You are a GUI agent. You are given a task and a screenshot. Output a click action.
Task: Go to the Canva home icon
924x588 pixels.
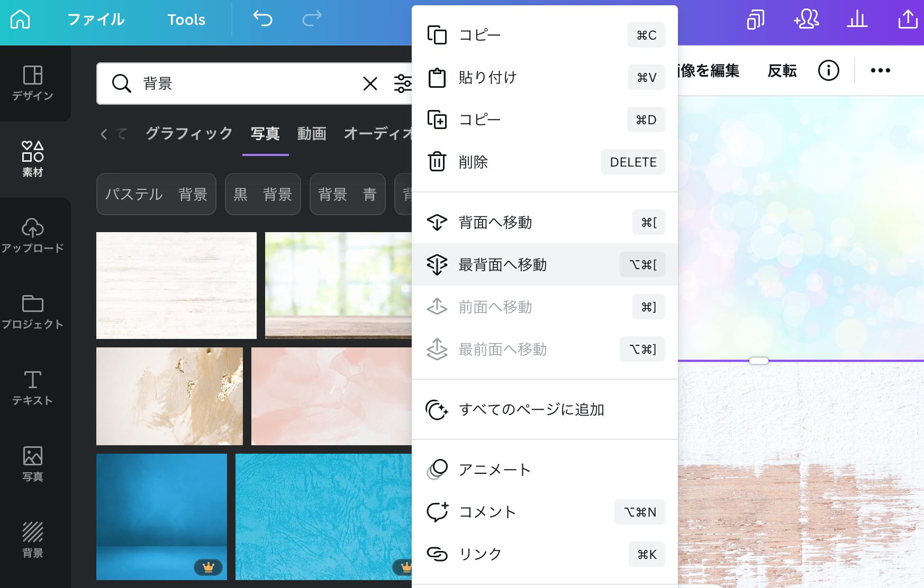coord(20,20)
